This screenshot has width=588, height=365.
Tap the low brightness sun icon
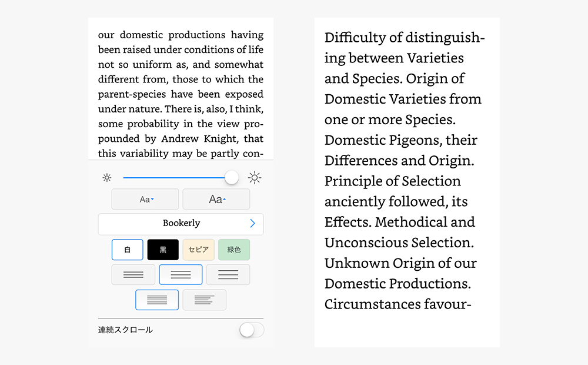(x=107, y=178)
